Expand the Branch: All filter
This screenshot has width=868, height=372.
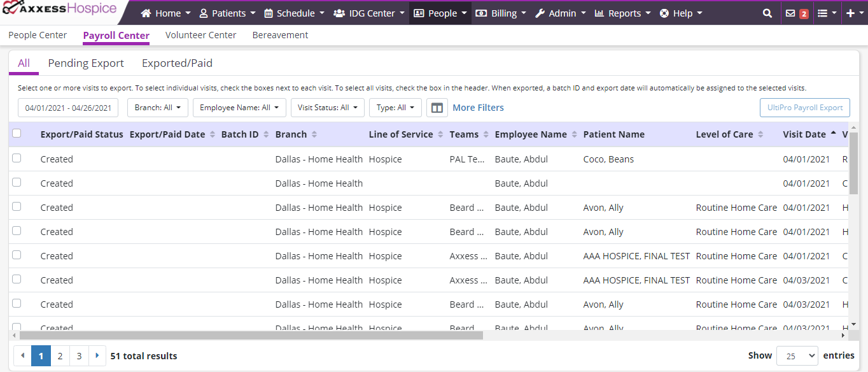(x=157, y=108)
